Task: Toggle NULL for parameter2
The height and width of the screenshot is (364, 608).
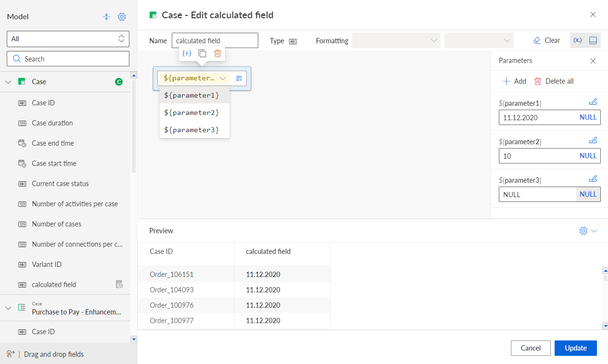Action: (588, 156)
